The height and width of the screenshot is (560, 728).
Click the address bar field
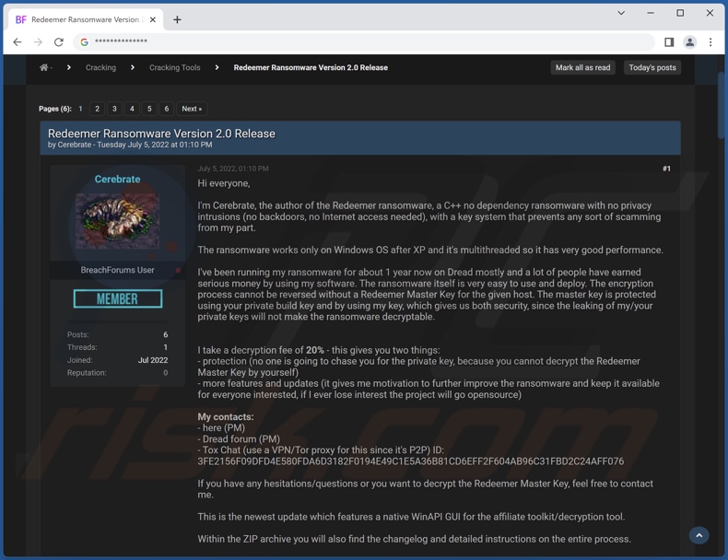pyautogui.click(x=365, y=42)
